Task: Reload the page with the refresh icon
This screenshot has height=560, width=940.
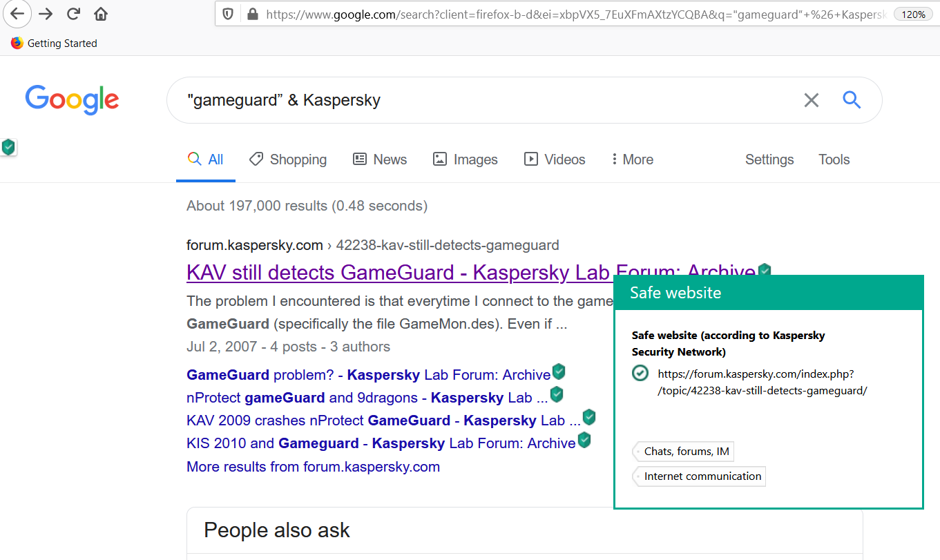Action: 74,14
